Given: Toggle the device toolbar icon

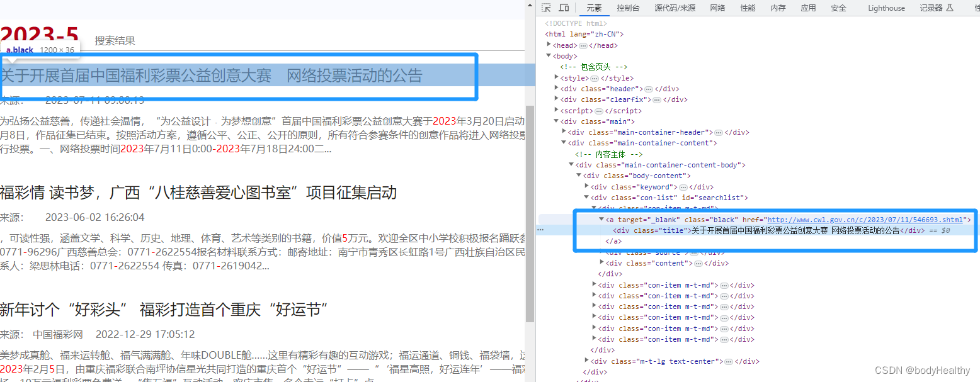Looking at the screenshot, I should click(564, 8).
